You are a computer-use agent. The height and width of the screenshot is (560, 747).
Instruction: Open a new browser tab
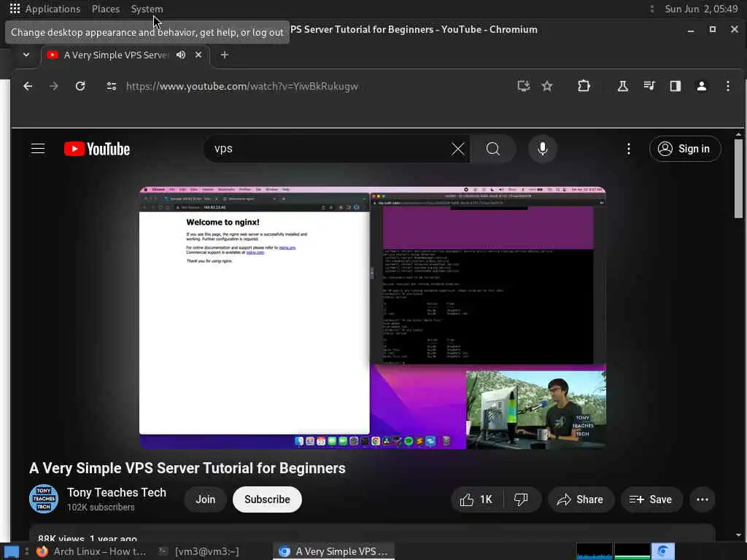point(225,55)
